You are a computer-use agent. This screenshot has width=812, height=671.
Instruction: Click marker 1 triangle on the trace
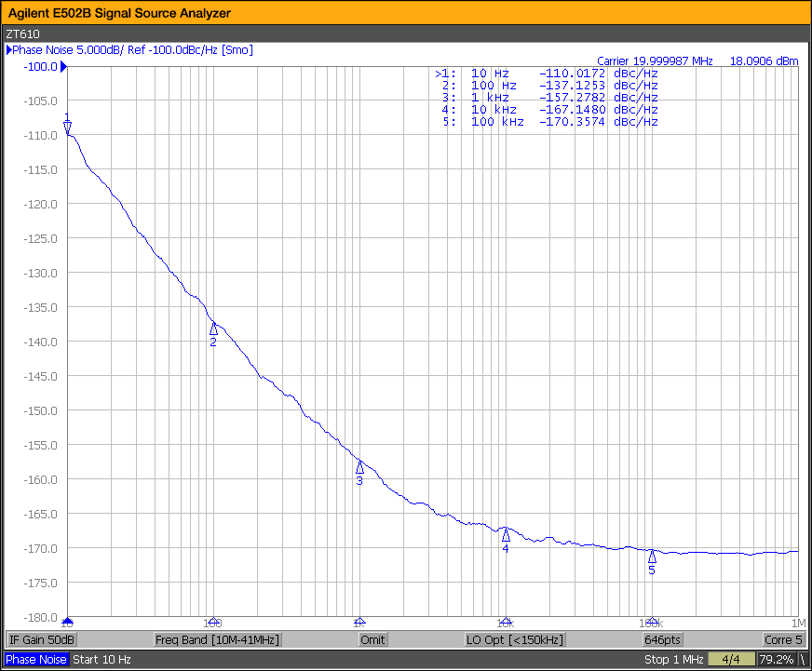click(x=67, y=127)
